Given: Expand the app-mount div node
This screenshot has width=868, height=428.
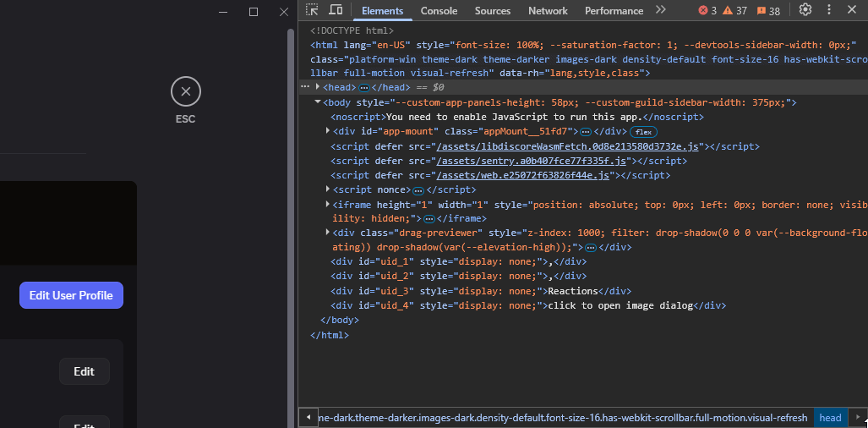Looking at the screenshot, I should [328, 131].
